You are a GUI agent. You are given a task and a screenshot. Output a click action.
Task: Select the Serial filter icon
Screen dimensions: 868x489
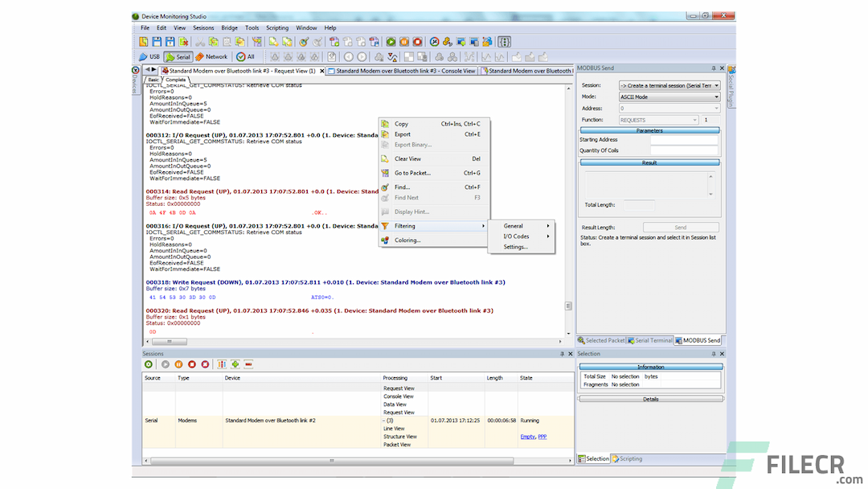(x=178, y=56)
